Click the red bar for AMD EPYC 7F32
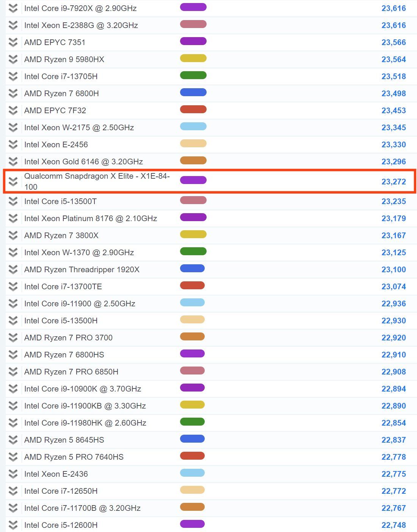The image size is (417, 532). coord(193,109)
